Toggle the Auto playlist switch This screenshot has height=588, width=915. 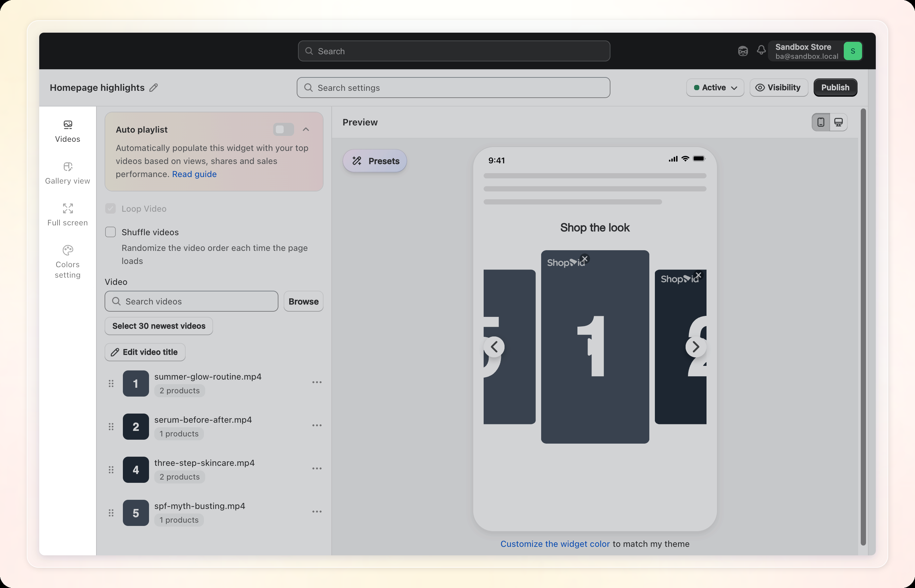pyautogui.click(x=283, y=129)
